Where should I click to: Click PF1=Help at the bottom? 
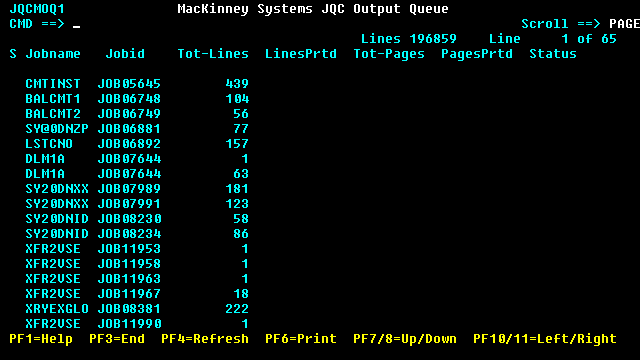pos(41,339)
